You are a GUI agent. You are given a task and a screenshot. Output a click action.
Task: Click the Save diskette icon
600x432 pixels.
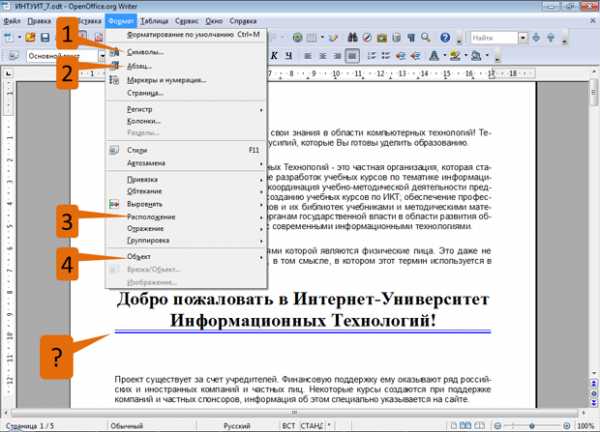click(x=45, y=37)
